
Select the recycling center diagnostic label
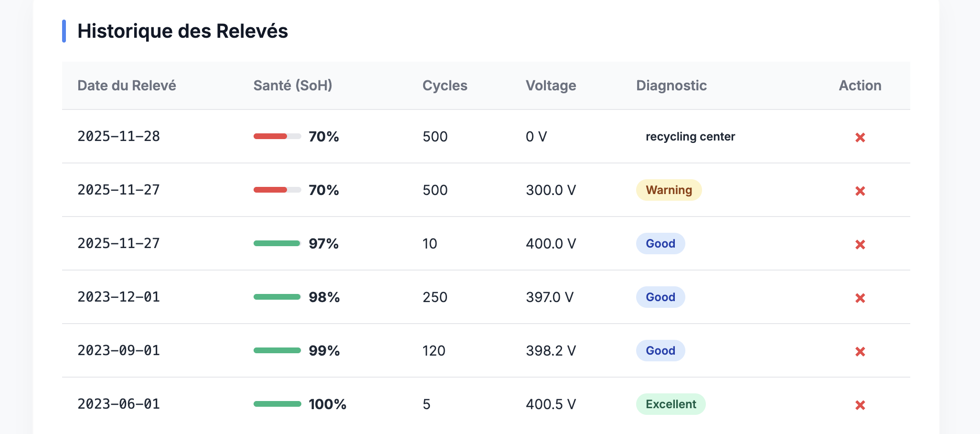[x=690, y=137]
